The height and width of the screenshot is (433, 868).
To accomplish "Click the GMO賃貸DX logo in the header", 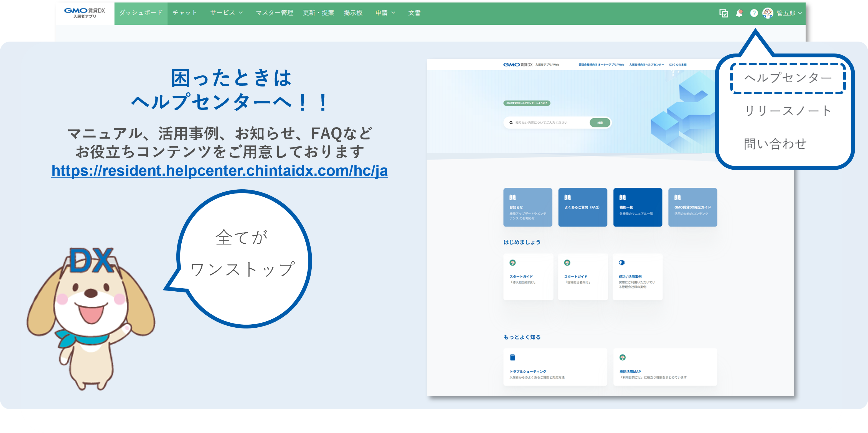I will click(x=85, y=13).
